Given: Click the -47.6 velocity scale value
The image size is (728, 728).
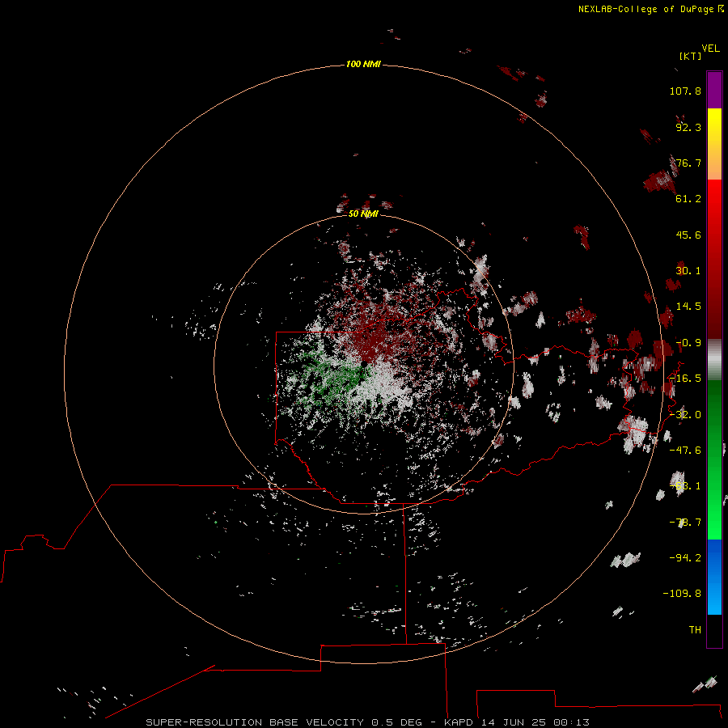Looking at the screenshot, I should pyautogui.click(x=685, y=451).
